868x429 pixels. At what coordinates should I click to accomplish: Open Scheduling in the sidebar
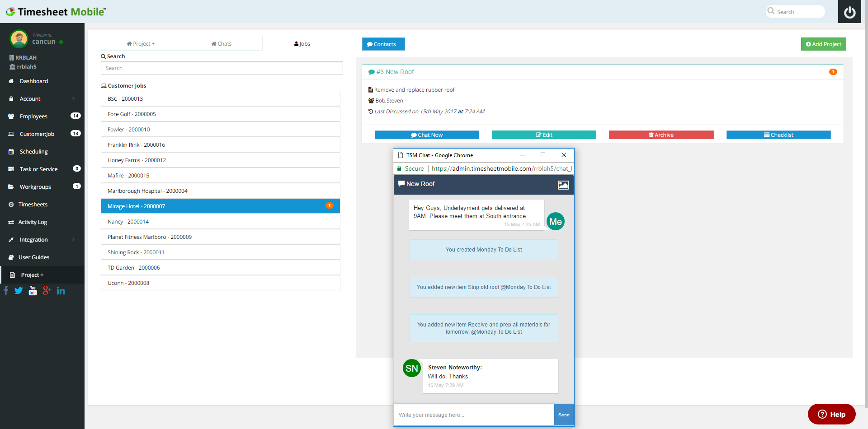tap(42, 152)
